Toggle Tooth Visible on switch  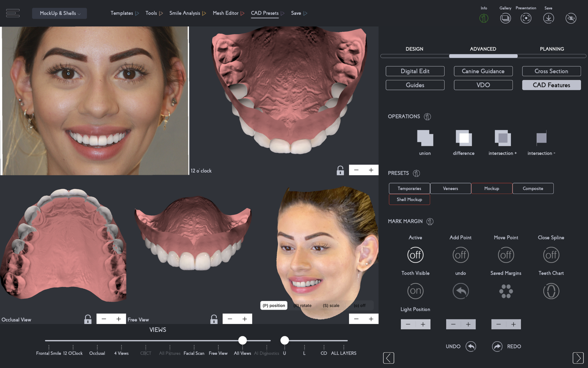415,291
